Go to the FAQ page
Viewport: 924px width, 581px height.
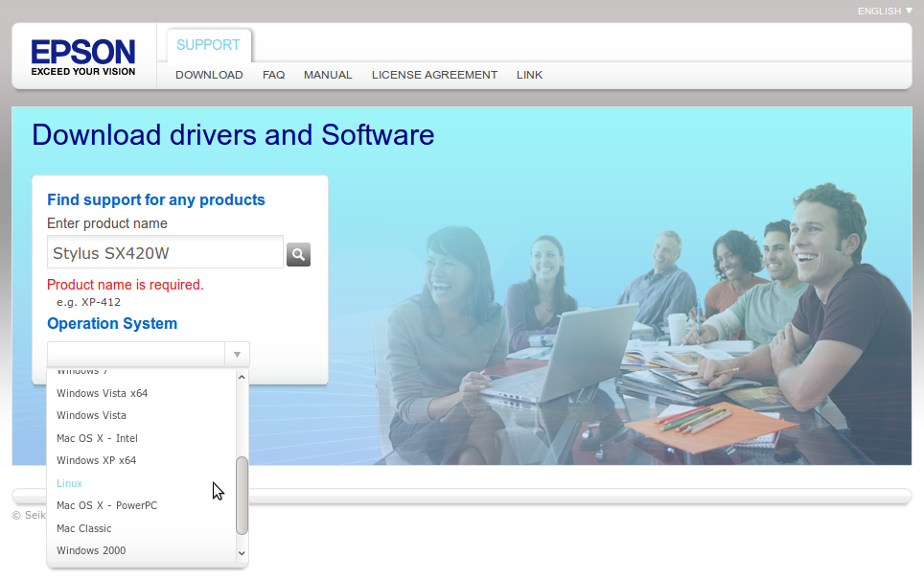[273, 75]
